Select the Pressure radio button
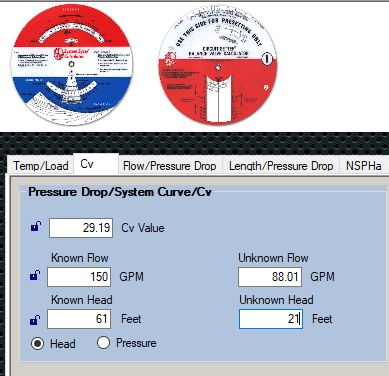389x376 pixels. point(103,342)
